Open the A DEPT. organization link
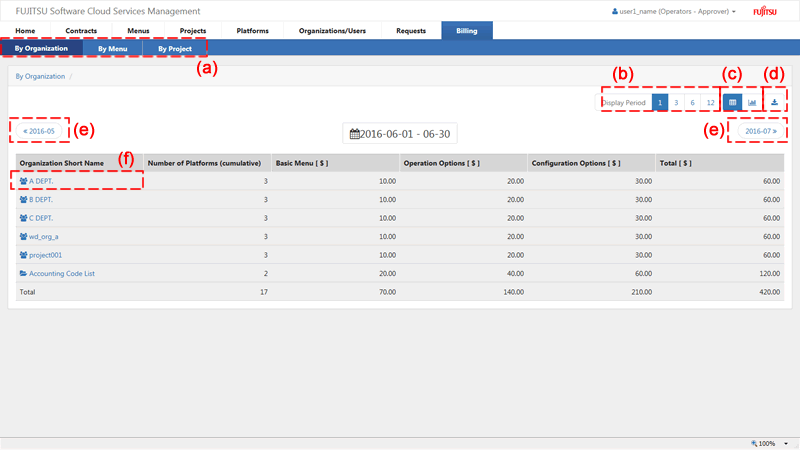Viewport: 800px width, 450px height. [41, 181]
